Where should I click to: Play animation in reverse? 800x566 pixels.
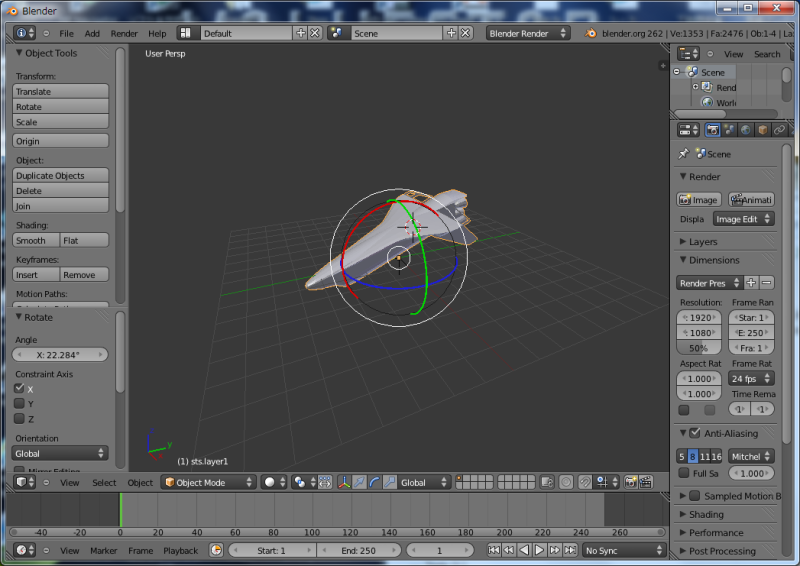(524, 550)
